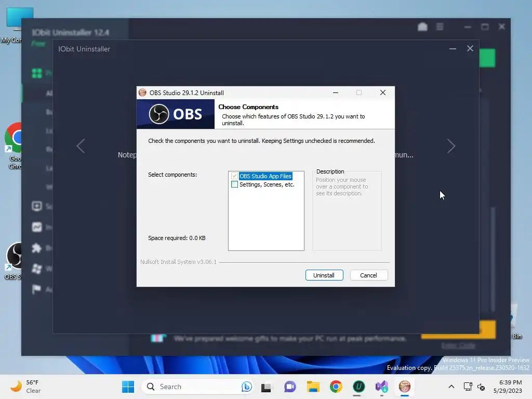This screenshot has width=532, height=399.
Task: Click the taskbar Search box
Action: tap(197, 387)
